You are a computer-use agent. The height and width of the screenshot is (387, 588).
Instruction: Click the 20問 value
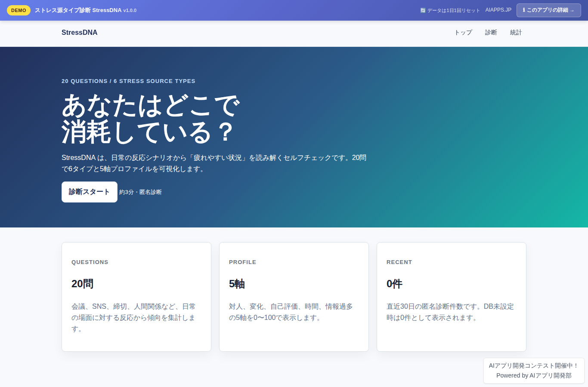(x=83, y=284)
